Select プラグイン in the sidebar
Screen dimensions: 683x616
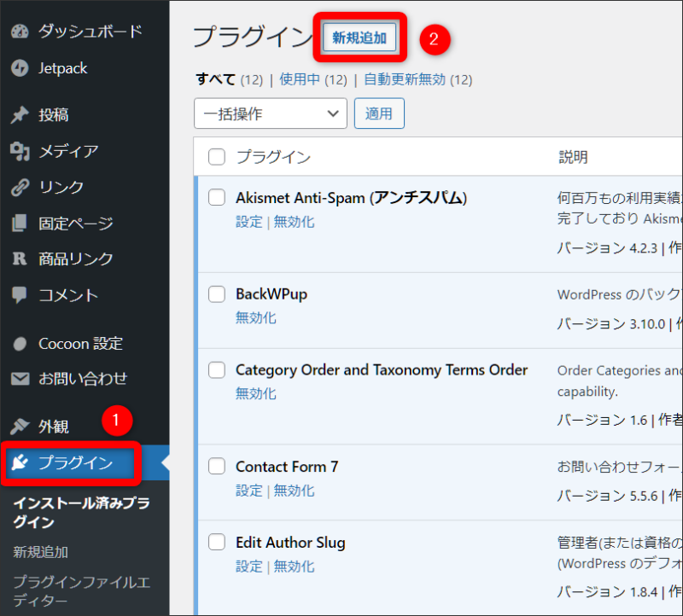click(x=76, y=462)
